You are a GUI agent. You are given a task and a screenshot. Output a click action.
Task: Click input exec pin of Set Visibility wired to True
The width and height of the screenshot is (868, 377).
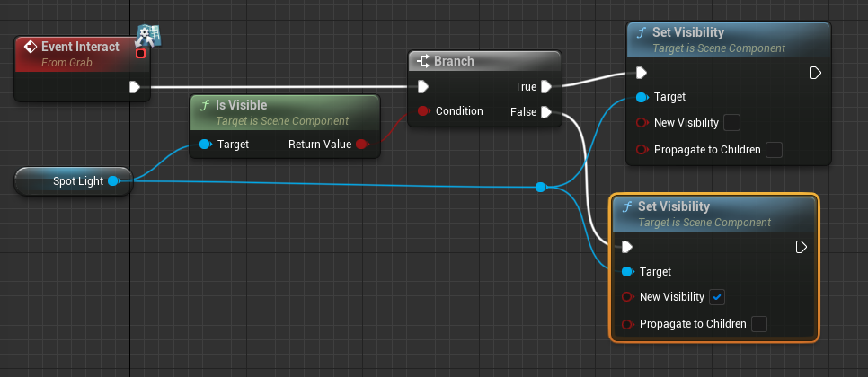coord(641,73)
